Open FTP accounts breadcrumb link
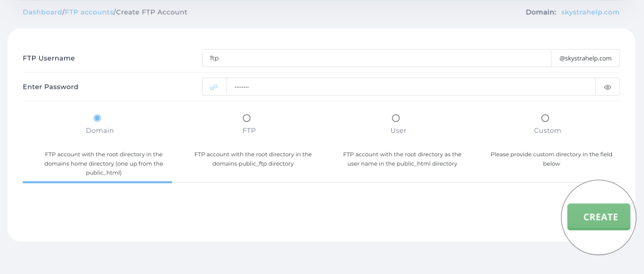Viewport: 644px width, 274px height. (89, 12)
